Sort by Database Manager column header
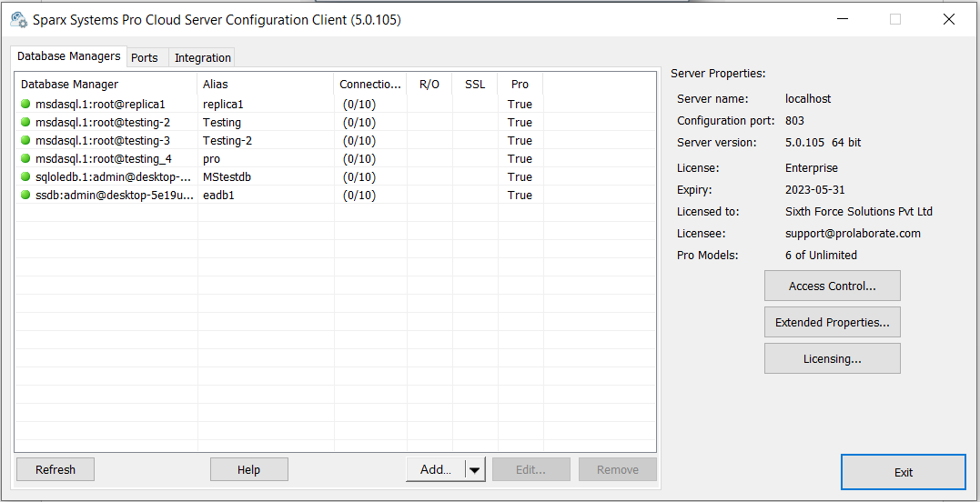The image size is (980, 502). tap(106, 84)
